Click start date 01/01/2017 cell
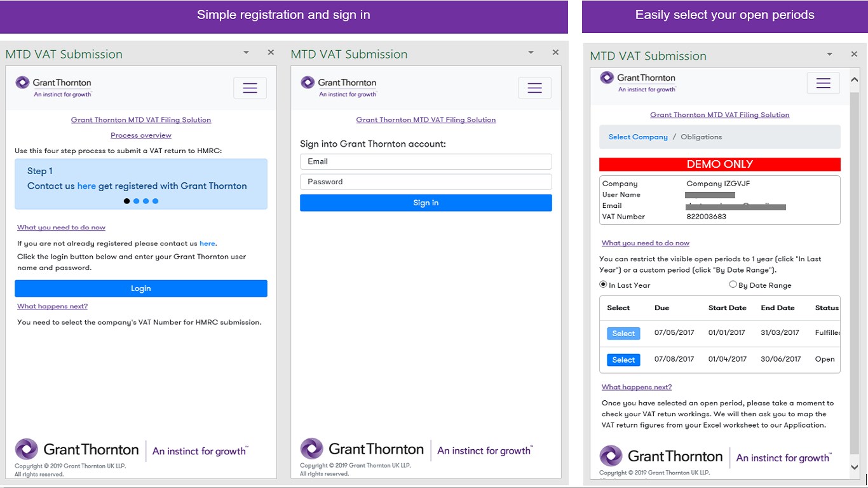Viewport: 868px width, 488px height. coord(728,333)
